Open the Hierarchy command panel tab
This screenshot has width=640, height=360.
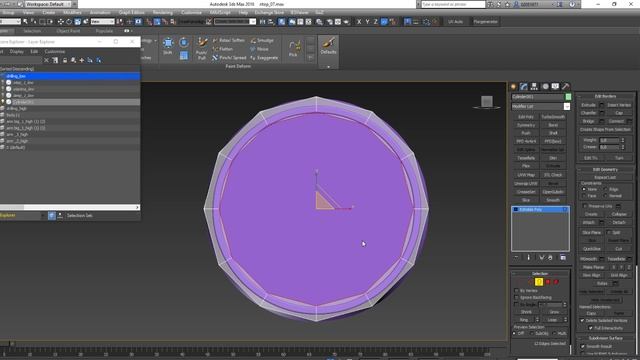point(534,87)
